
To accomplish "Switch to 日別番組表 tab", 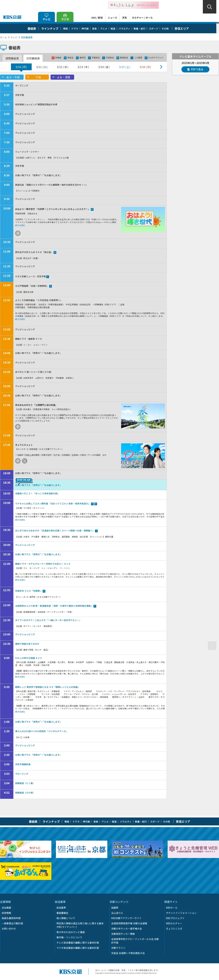I will [x=33, y=58].
